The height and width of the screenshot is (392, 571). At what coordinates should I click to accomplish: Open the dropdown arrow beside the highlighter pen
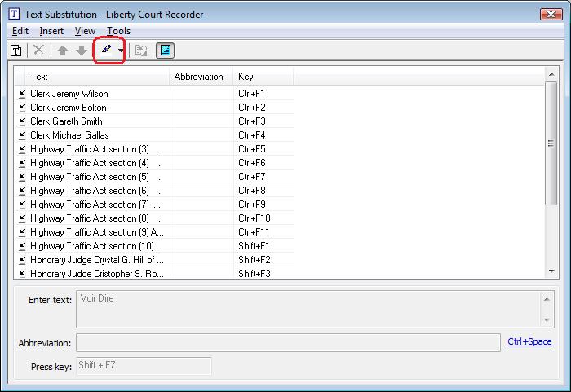pos(121,51)
